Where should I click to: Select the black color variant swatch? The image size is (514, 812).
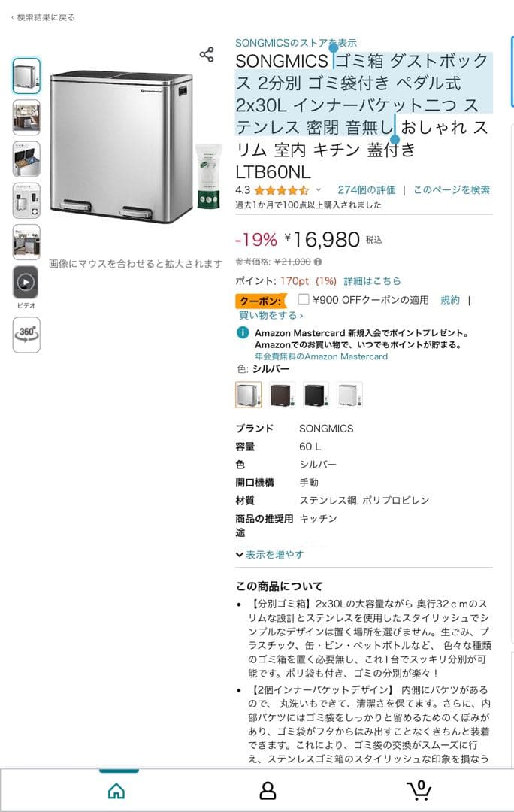(313, 392)
